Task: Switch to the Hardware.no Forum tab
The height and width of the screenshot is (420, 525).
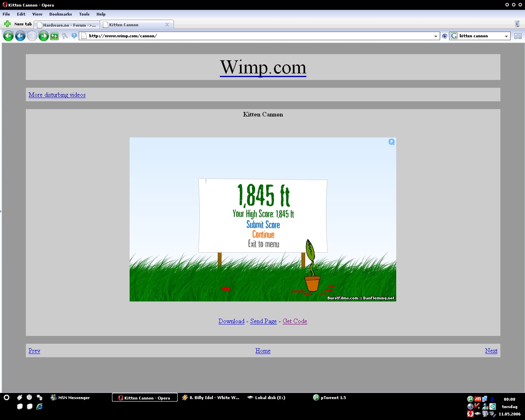Action: click(67, 25)
